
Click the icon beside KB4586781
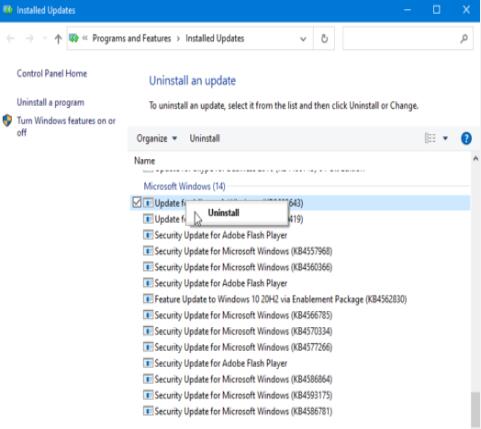click(x=148, y=411)
